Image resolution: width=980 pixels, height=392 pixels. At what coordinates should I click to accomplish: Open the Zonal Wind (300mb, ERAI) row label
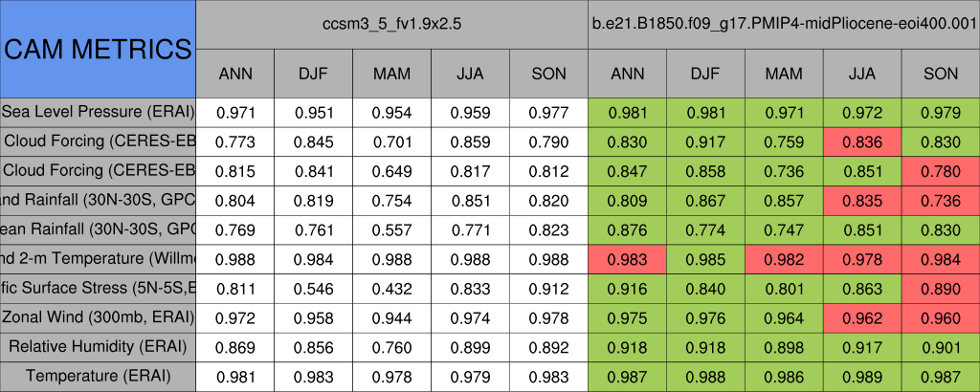(x=98, y=316)
